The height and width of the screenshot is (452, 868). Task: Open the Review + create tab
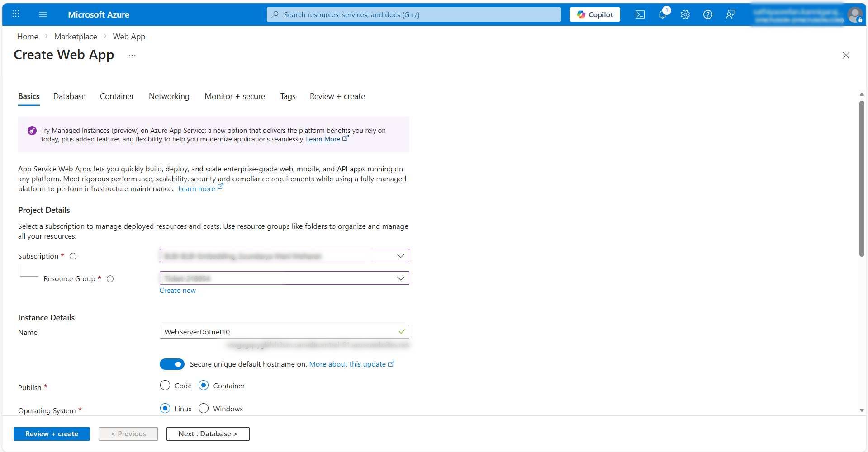tap(337, 96)
